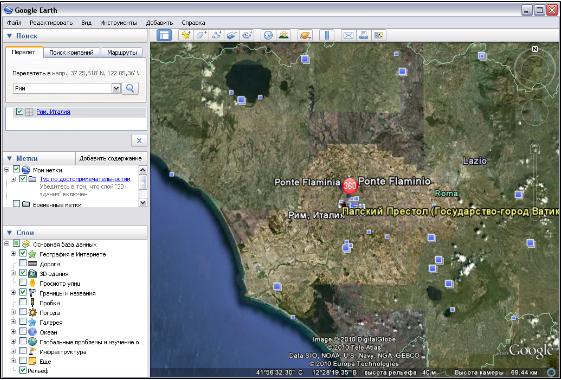Enable the Дороги layer checkbox
561x380 pixels.
23,263
